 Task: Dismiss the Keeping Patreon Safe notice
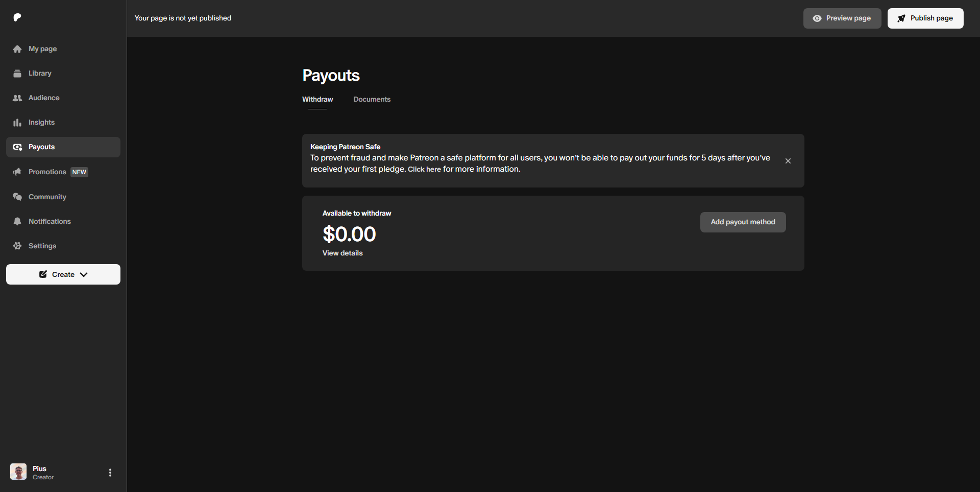(x=788, y=161)
